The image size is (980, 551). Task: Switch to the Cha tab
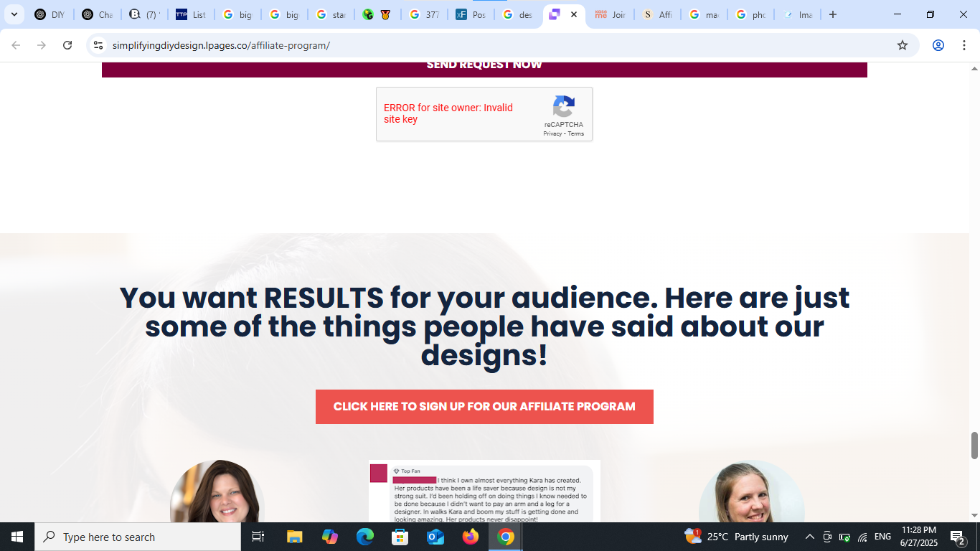point(97,14)
